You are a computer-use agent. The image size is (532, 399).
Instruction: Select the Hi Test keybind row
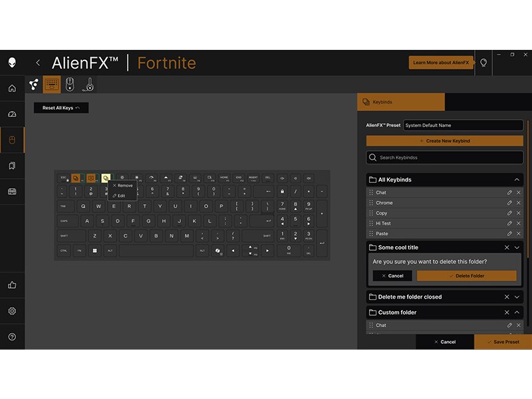tap(444, 223)
